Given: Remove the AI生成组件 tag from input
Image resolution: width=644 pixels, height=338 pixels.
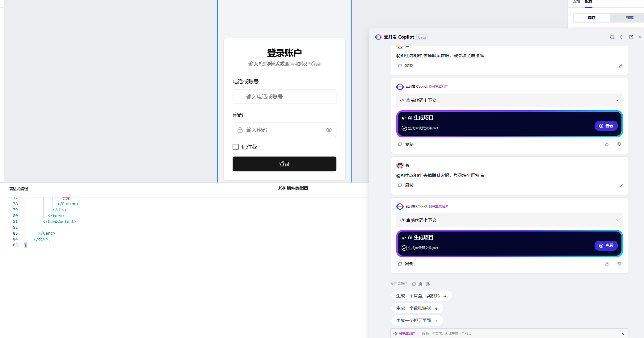Looking at the screenshot, I should (623, 334).
